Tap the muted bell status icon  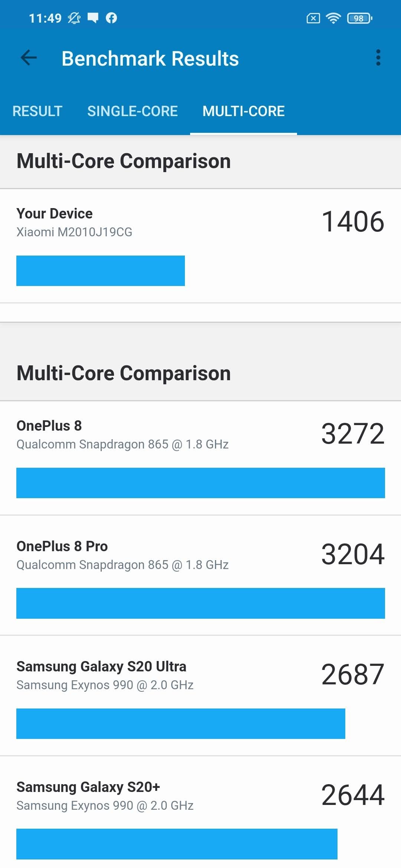(74, 18)
